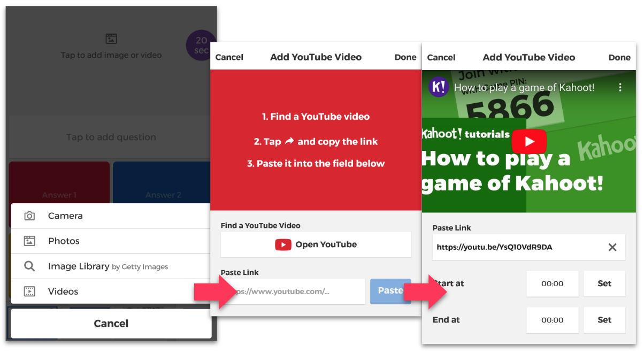Click the Start at time field
Screen dimensions: 644x353
point(552,283)
